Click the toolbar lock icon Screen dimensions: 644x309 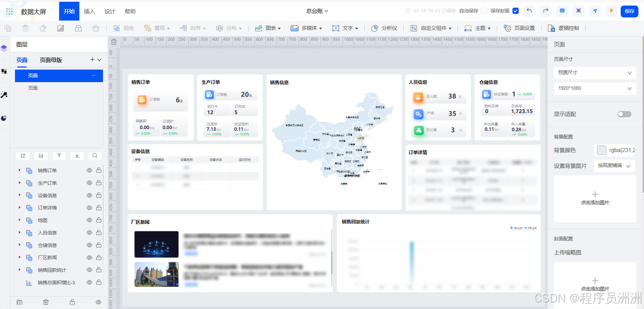click(78, 28)
